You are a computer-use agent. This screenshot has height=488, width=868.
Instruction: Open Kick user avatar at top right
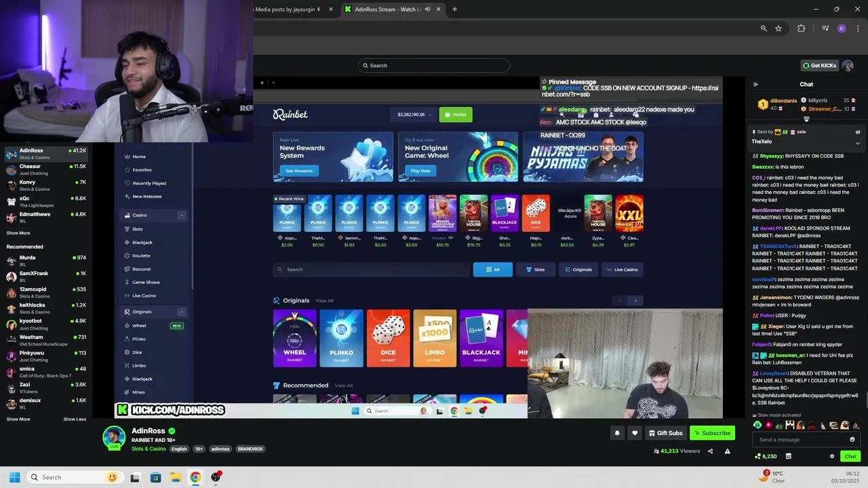848,65
